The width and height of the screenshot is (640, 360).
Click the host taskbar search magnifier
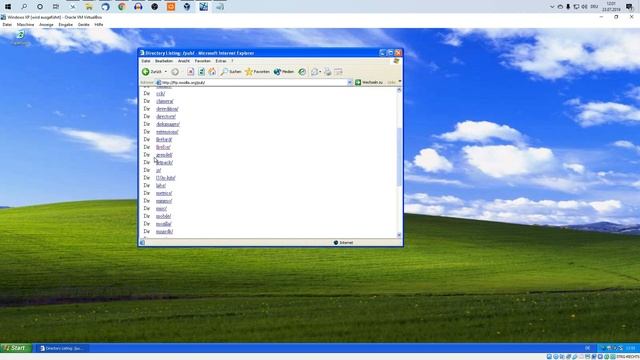coord(24,7)
